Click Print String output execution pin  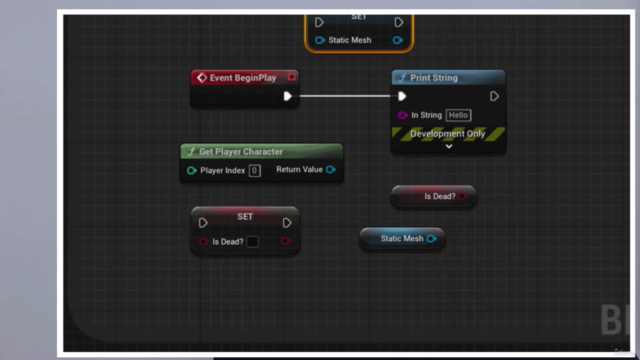point(494,96)
